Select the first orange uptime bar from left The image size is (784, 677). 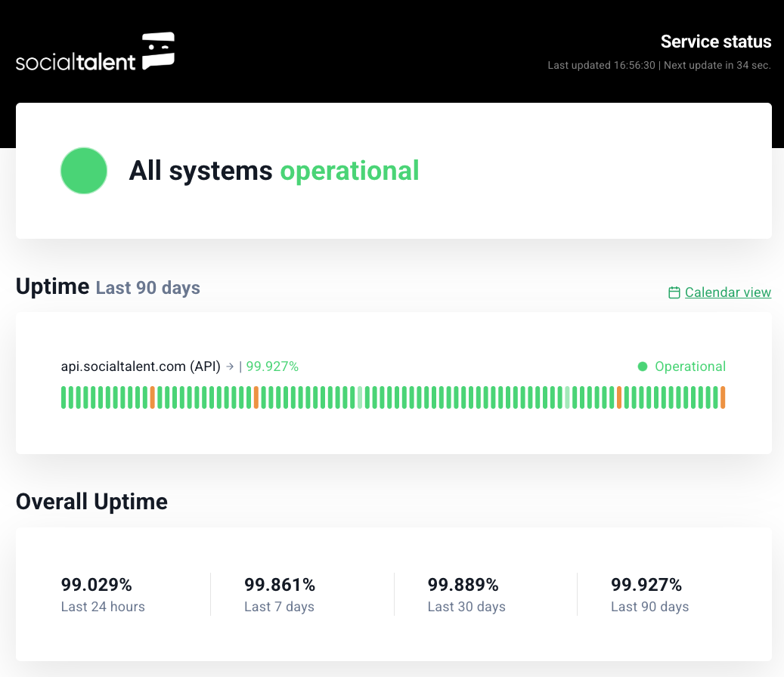(x=153, y=397)
